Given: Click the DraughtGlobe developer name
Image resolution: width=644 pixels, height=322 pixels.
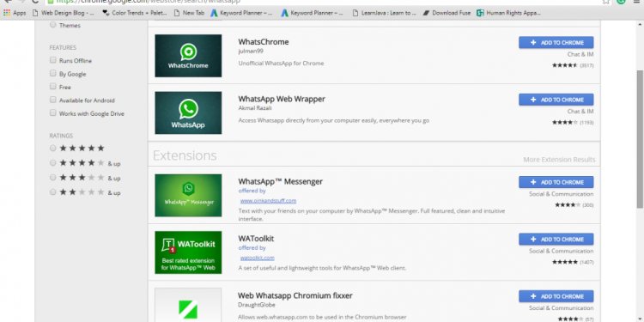Looking at the screenshot, I should point(256,305).
